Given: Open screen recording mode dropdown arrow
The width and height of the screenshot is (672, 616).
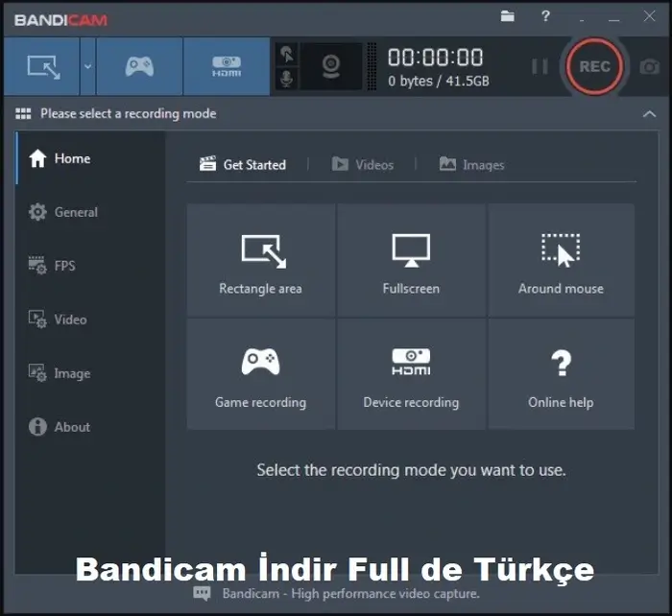Looking at the screenshot, I should (x=88, y=66).
